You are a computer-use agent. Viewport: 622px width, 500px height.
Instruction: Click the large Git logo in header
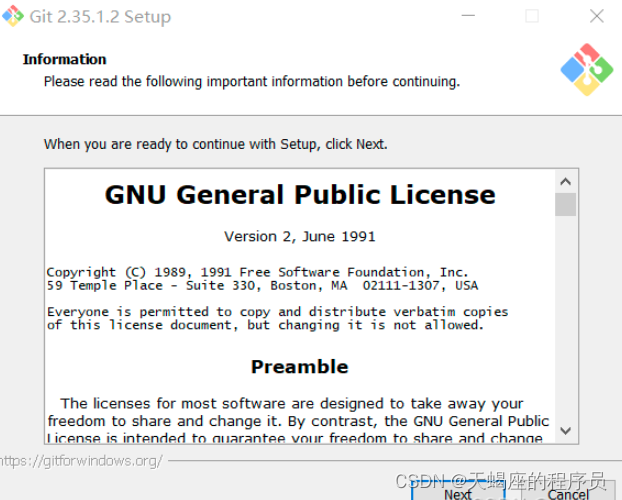point(587,70)
